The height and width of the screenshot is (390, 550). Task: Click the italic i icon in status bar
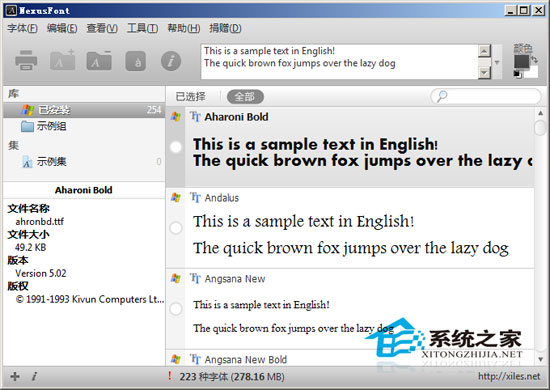(34, 376)
